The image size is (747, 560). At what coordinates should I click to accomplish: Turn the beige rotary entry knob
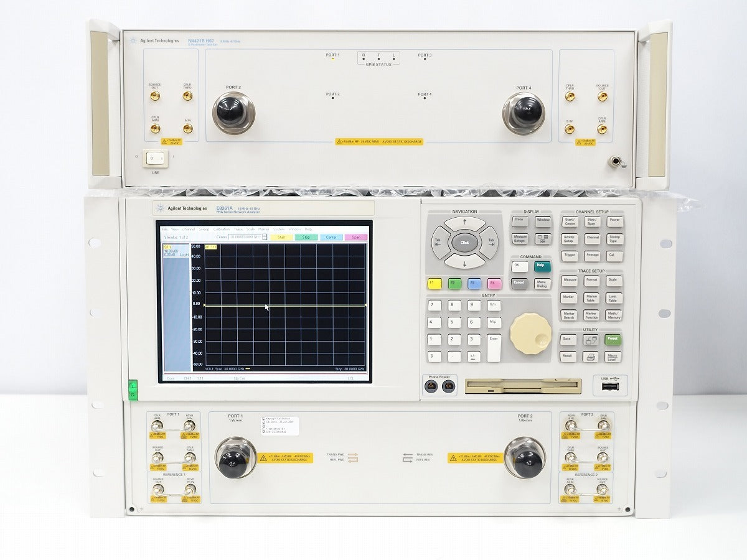click(530, 334)
